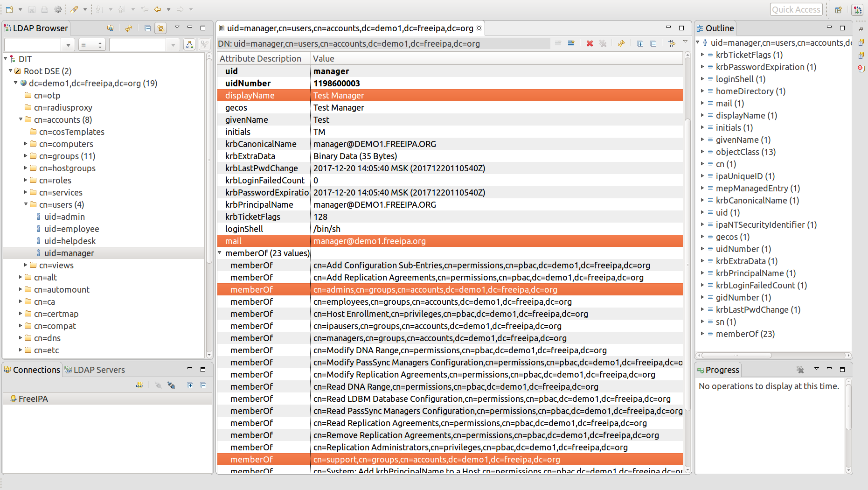
Task: Click the New Connection icon in Connections panel
Action: tap(139, 385)
